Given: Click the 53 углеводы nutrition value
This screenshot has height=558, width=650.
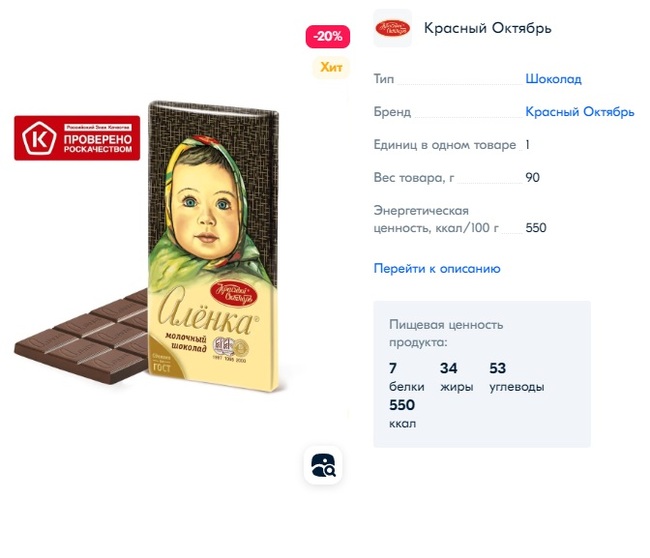Looking at the screenshot, I should click(517, 377).
